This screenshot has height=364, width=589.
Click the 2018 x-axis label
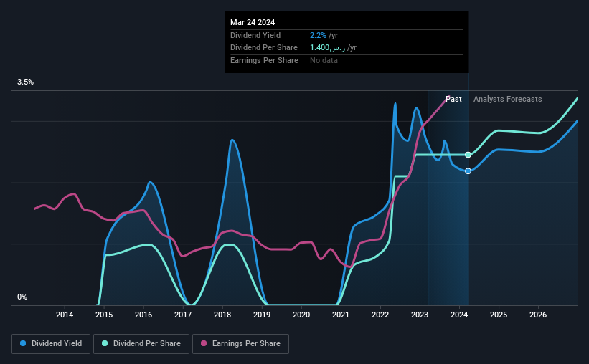222,315
